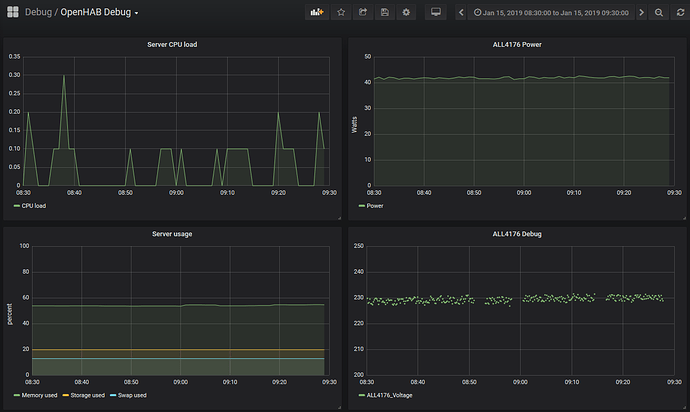Open Server CPU load panel title menu

click(x=172, y=44)
